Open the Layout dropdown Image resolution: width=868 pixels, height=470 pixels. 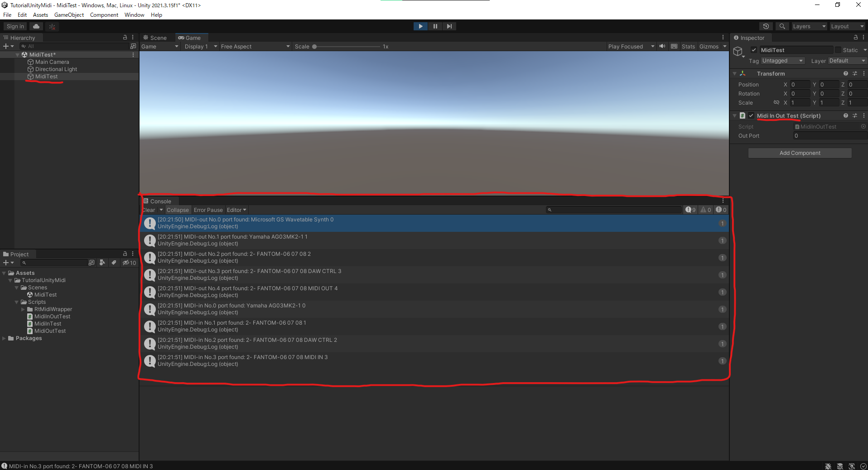coord(847,26)
